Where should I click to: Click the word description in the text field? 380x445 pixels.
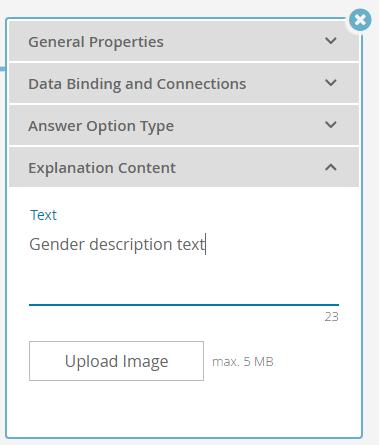(131, 245)
